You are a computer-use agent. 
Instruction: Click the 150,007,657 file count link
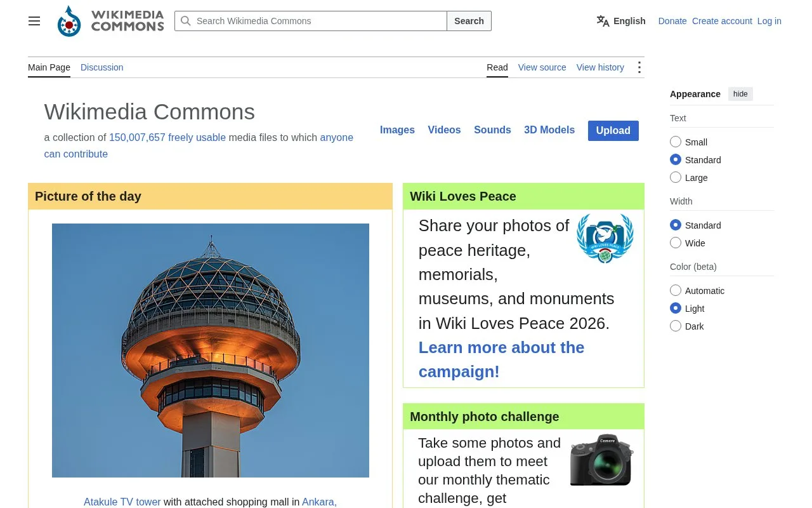[137, 138]
